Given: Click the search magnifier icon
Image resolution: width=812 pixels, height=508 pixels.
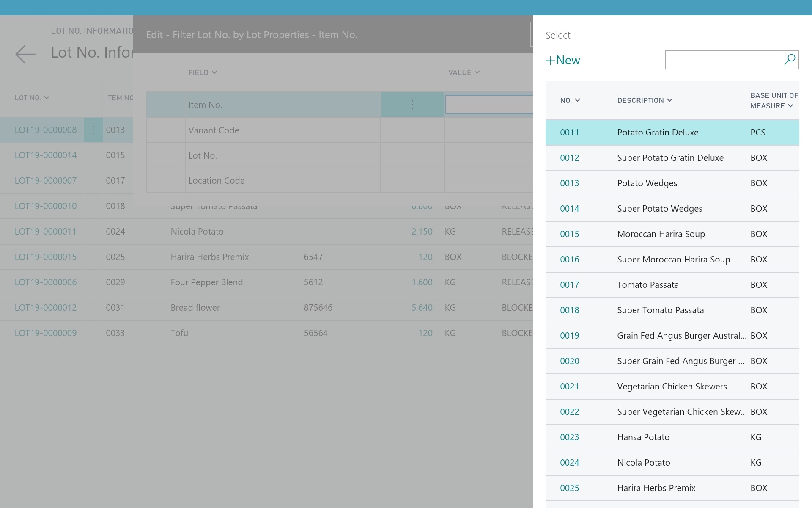Looking at the screenshot, I should [789, 60].
